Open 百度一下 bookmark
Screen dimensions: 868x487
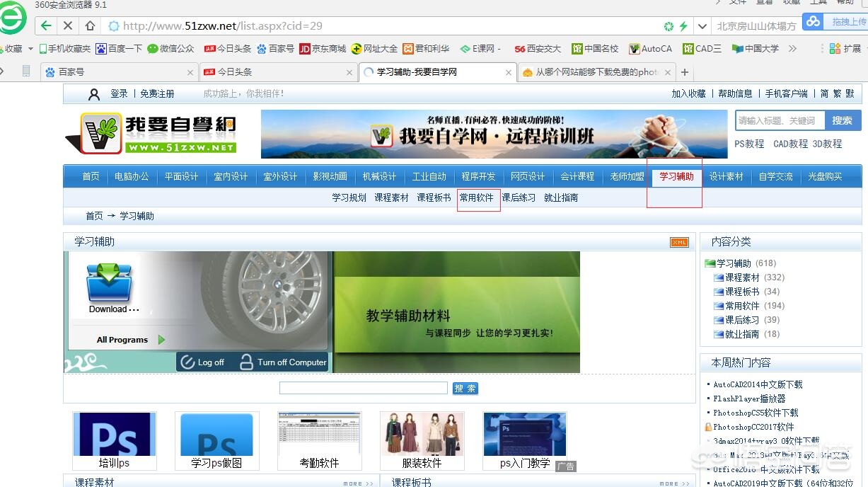pyautogui.click(x=120, y=49)
